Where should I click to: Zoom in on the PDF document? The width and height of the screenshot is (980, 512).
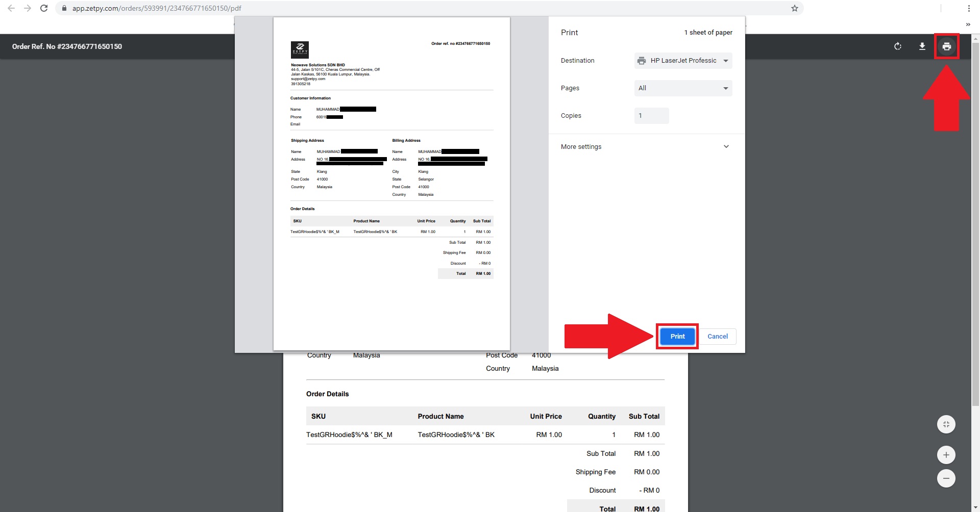(946, 455)
